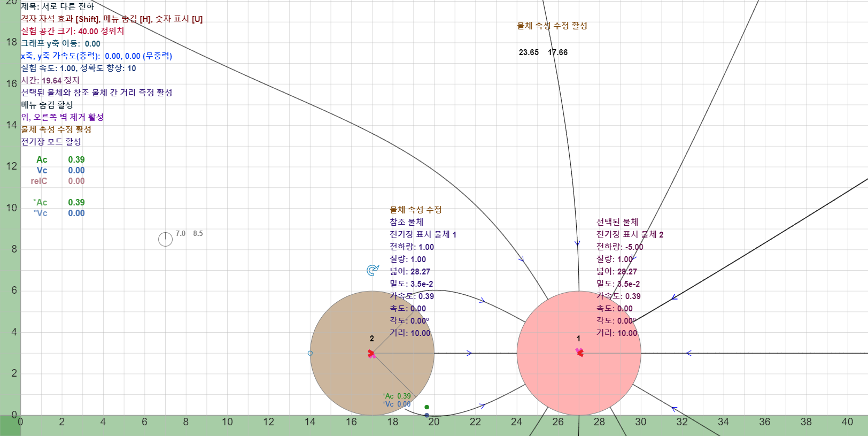Click the 그래프 y축 이동 value line
This screenshot has height=436, width=868.
pos(61,43)
